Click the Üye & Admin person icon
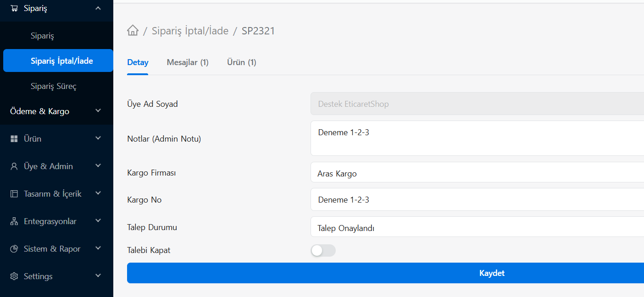 [14, 166]
